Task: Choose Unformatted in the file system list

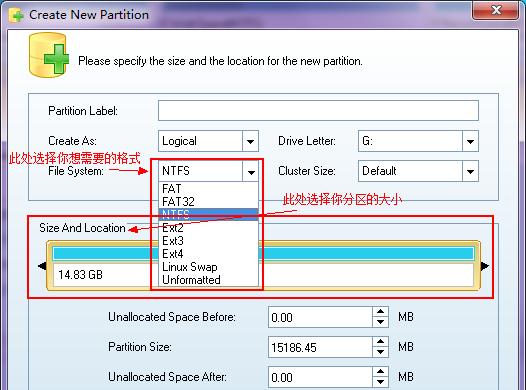Action: pos(208,280)
